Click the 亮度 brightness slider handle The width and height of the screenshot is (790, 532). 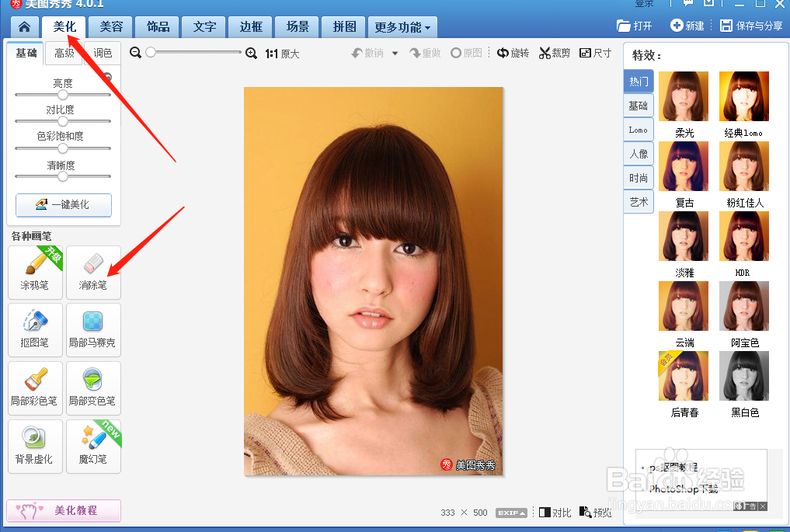tap(62, 95)
